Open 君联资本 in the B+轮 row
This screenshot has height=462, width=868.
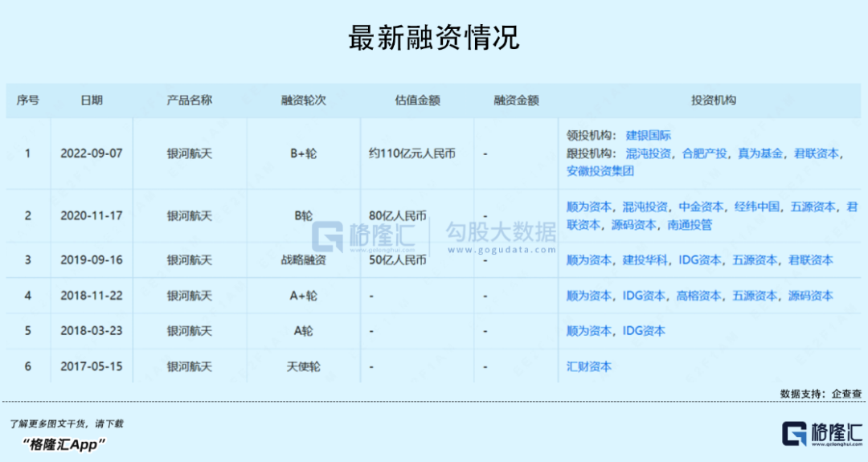(x=817, y=153)
